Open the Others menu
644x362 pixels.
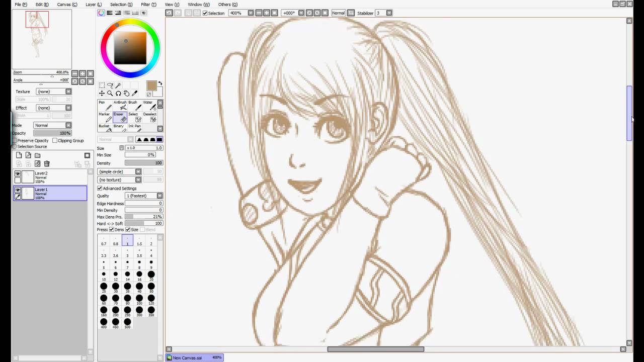pyautogui.click(x=228, y=5)
